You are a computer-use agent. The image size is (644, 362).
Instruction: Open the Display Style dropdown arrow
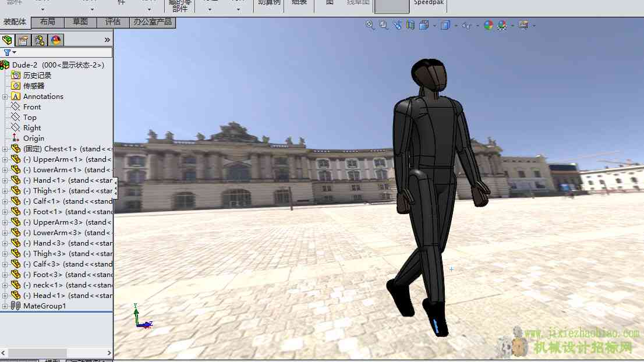tap(456, 26)
